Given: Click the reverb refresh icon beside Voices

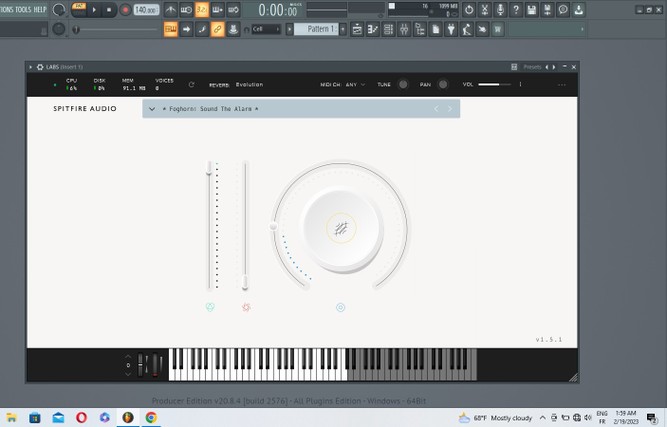Looking at the screenshot, I should 191,85.
